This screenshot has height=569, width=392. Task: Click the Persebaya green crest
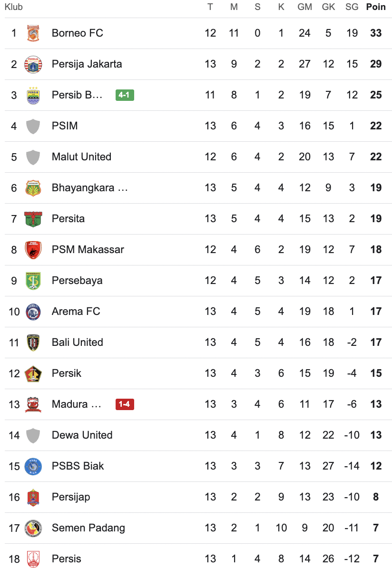pos(33,281)
